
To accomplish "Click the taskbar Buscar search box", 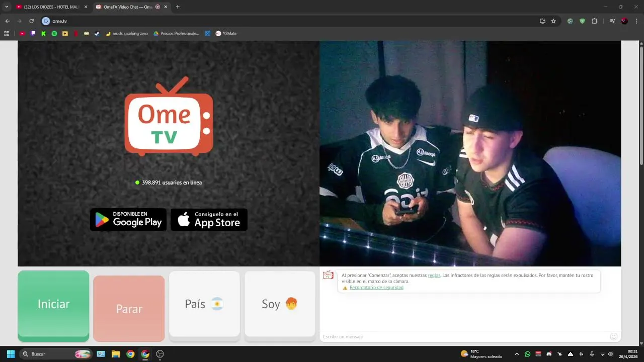I will coord(56,354).
